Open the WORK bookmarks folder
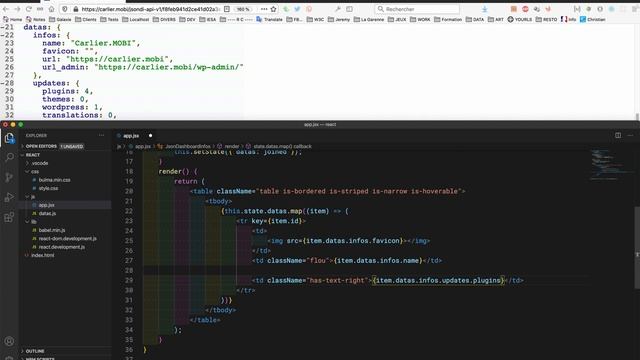 pyautogui.click(x=420, y=19)
